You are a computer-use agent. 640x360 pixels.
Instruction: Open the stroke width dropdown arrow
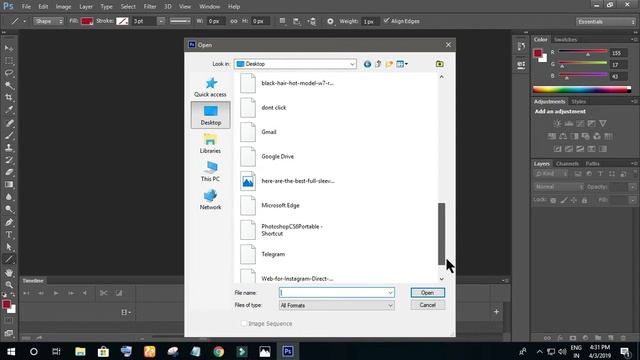point(161,21)
